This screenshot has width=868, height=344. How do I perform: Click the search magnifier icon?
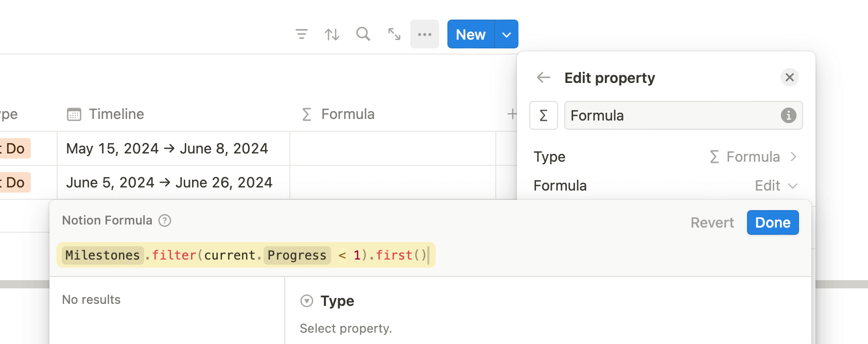363,35
